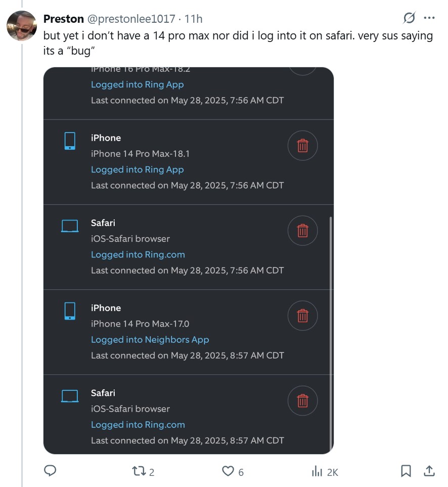The width and height of the screenshot is (448, 487).
Task: Remove the Safari session connected 7:56 AM
Action: (302, 231)
